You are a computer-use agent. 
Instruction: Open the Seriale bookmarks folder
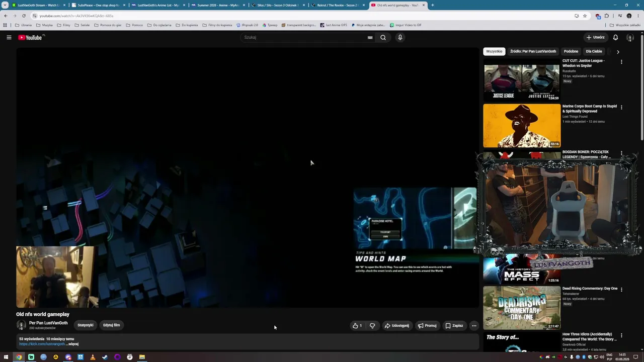pos(82,25)
